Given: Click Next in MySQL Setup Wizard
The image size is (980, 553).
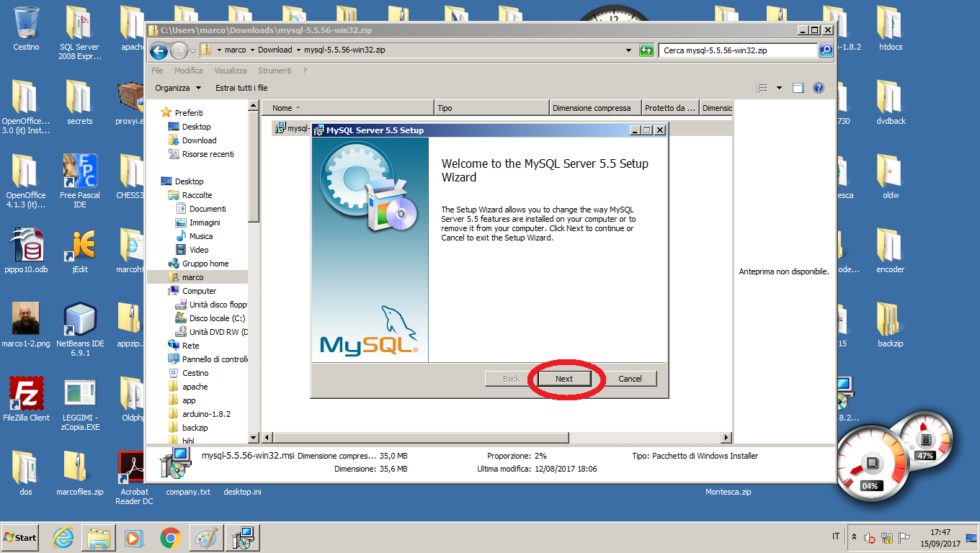Looking at the screenshot, I should point(564,379).
